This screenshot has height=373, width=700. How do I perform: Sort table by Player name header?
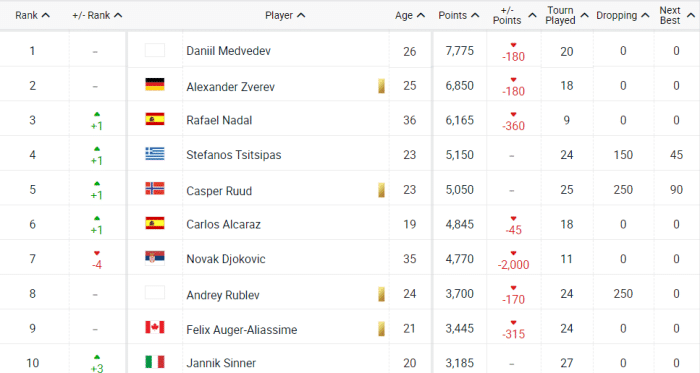pyautogui.click(x=285, y=15)
